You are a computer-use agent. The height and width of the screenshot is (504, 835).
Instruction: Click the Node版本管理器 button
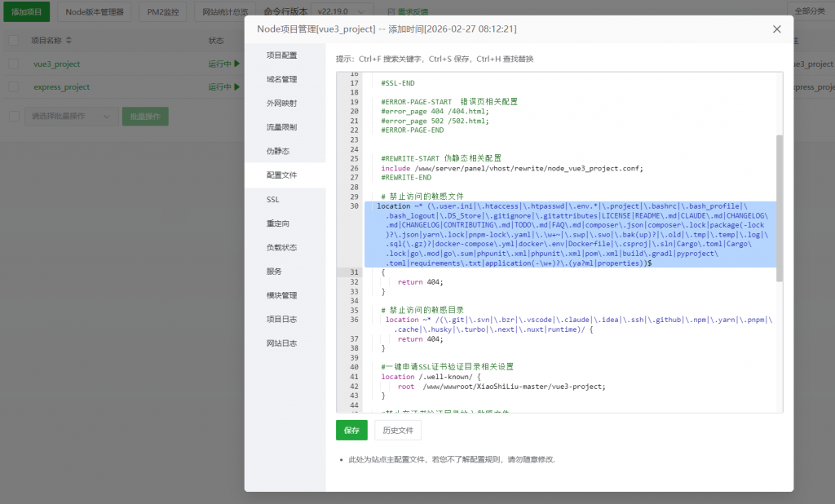pyautogui.click(x=95, y=12)
